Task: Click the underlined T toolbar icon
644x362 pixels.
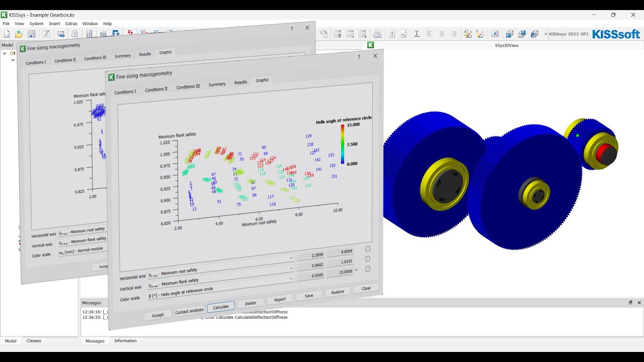Action: (417, 34)
